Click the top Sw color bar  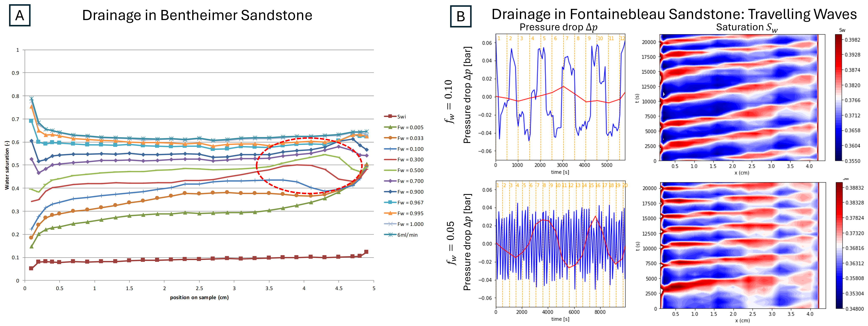pyautogui.click(x=838, y=98)
